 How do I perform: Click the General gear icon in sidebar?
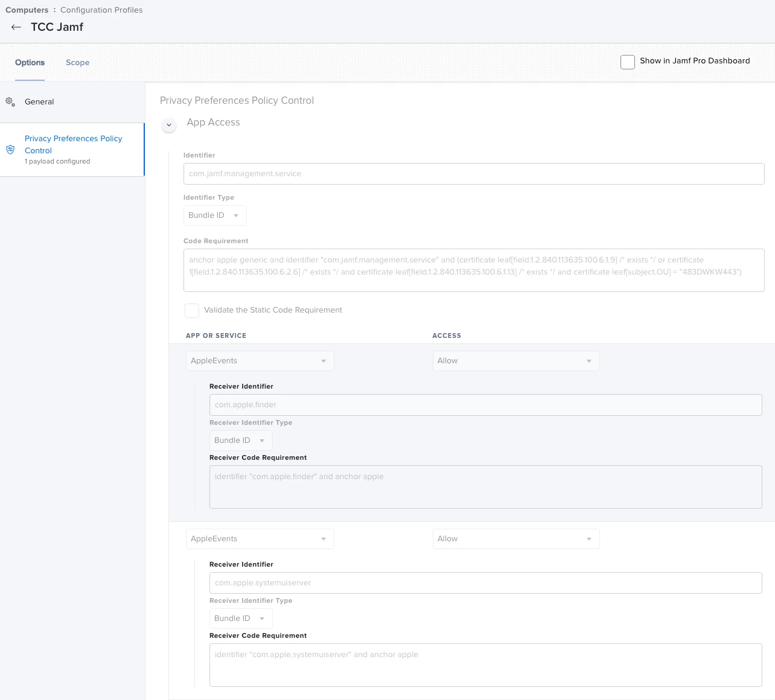click(x=10, y=102)
